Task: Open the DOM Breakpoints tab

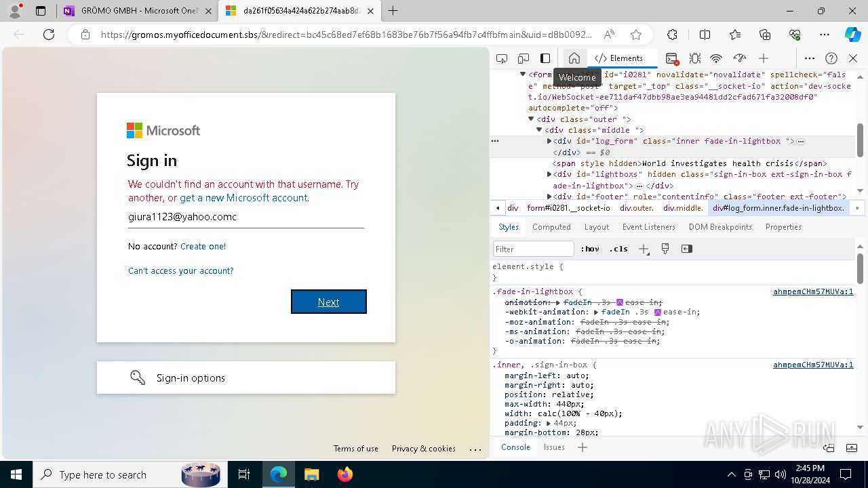Action: click(x=720, y=227)
